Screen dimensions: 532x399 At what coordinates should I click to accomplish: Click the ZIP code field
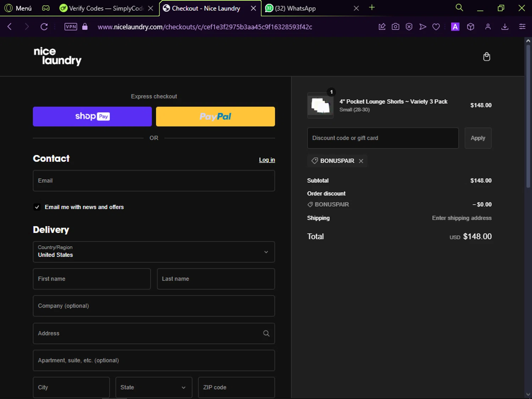coord(237,387)
